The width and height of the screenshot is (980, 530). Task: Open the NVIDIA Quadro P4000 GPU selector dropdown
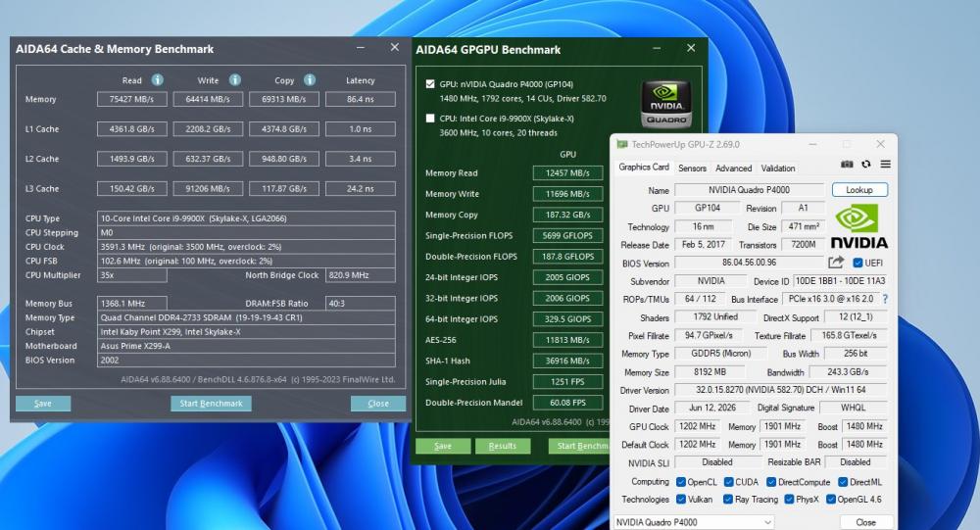coord(694,522)
